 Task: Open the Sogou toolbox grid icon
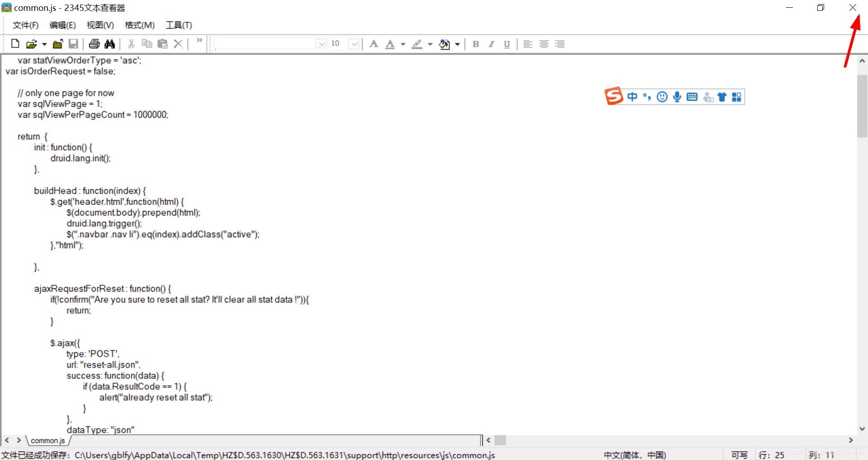737,97
